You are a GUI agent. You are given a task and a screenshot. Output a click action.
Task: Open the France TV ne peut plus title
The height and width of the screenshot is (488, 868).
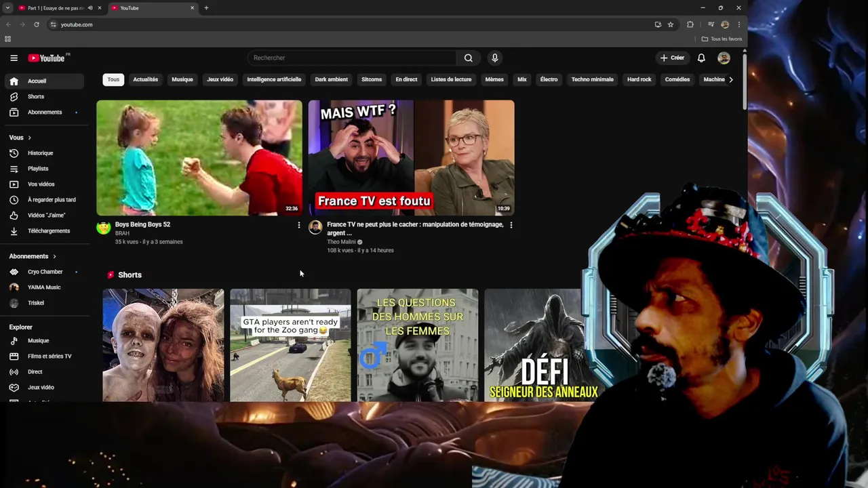coord(415,228)
